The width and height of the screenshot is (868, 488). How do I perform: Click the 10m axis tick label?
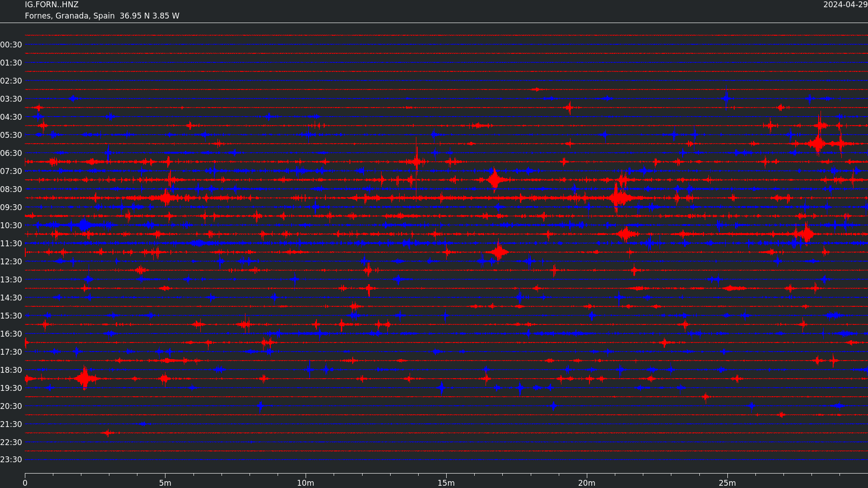coord(306,483)
